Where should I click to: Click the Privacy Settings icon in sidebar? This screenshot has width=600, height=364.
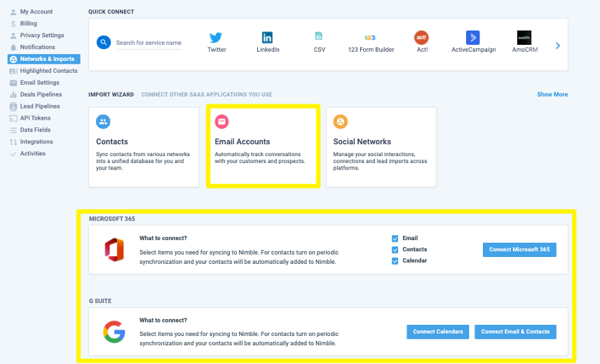pos(13,36)
